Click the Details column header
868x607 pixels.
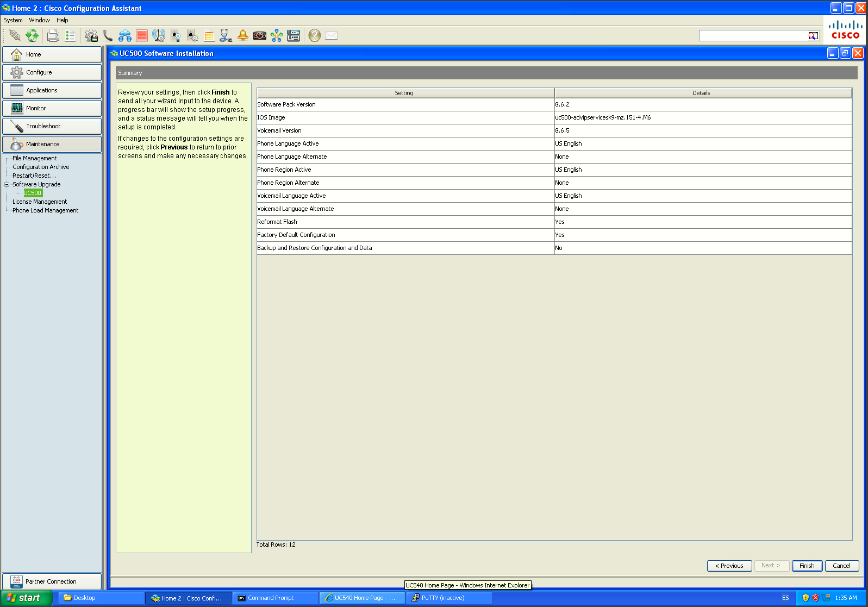click(x=703, y=93)
